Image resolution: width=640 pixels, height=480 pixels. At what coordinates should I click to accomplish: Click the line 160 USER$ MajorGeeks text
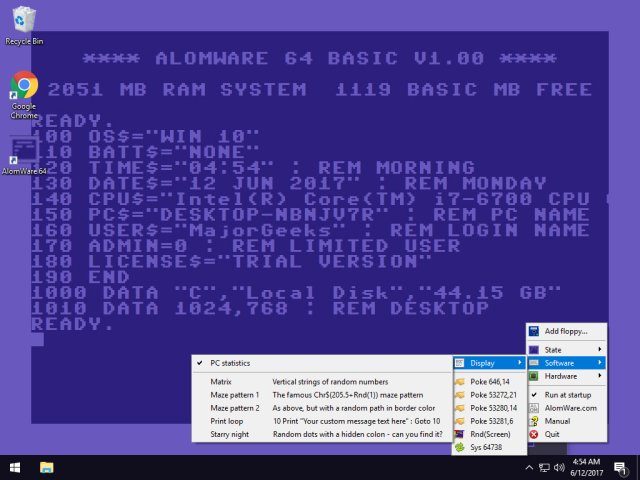[310, 230]
